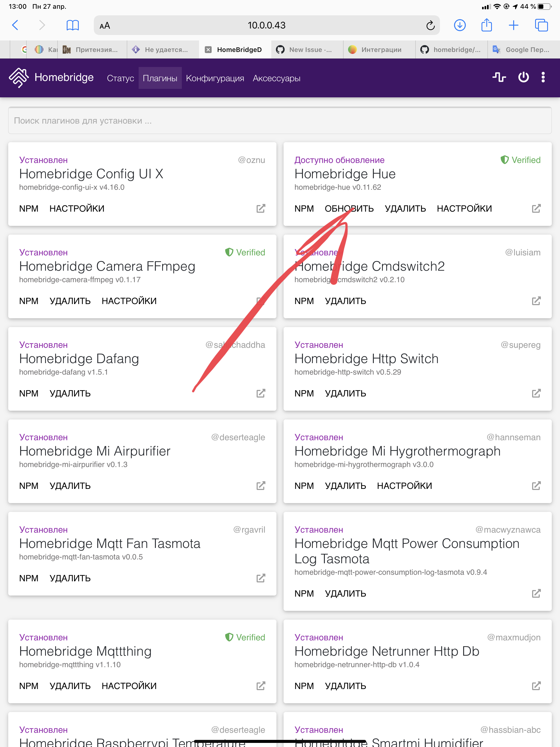
Task: Tap the AA reader options in address bar
Action: pyautogui.click(x=105, y=26)
